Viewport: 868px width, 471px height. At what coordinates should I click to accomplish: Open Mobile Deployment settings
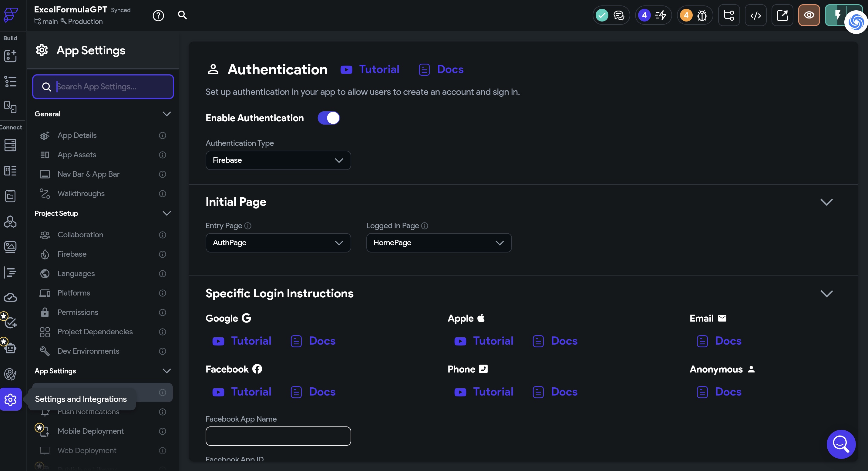[103, 431]
